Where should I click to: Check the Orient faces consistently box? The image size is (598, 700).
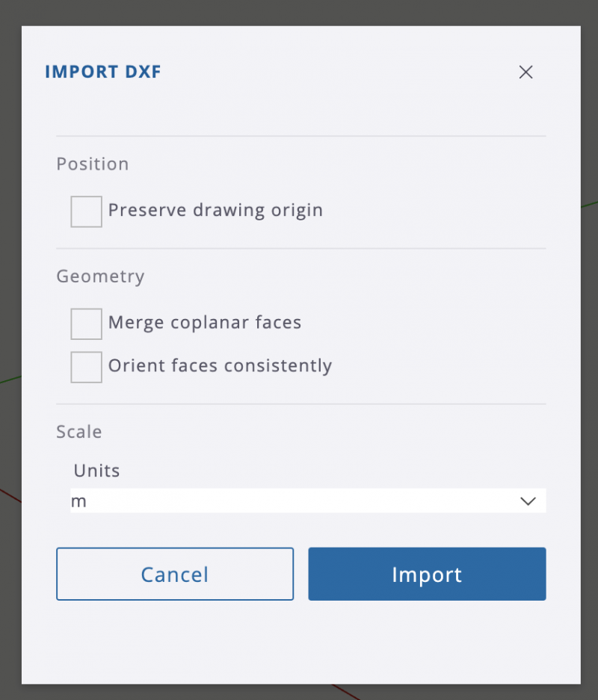tap(87, 367)
